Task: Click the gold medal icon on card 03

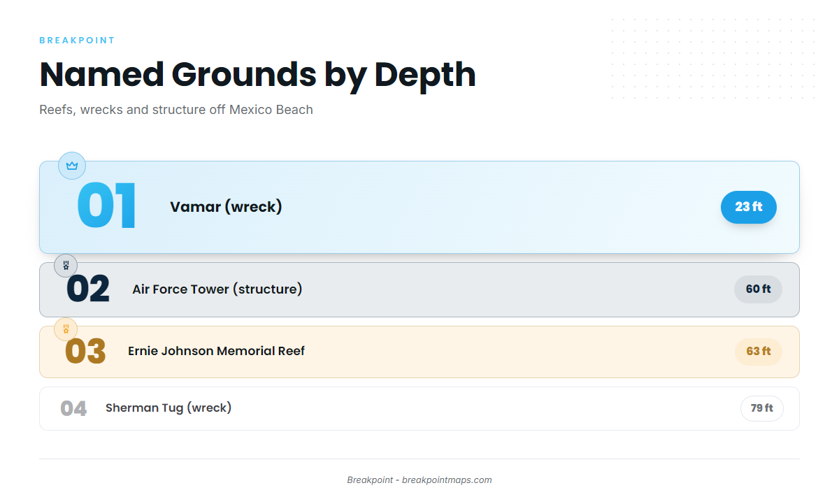Action: [66, 329]
